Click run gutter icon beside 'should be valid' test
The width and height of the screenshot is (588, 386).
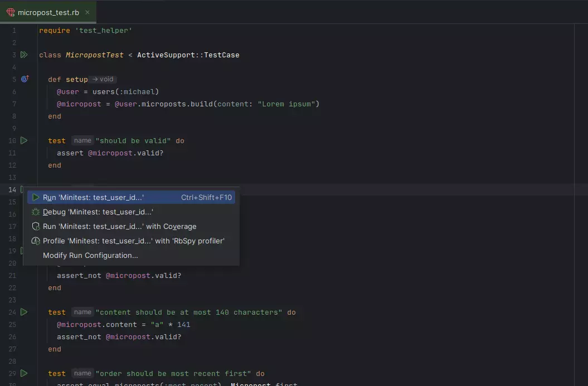click(23, 140)
